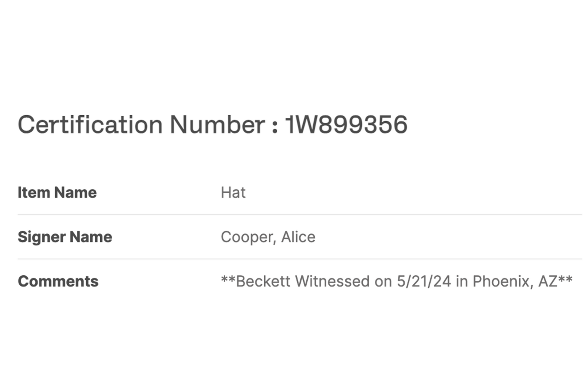The height and width of the screenshot is (391, 588).
Task: Click the word "Witnessed" in the comments
Action: (x=332, y=281)
